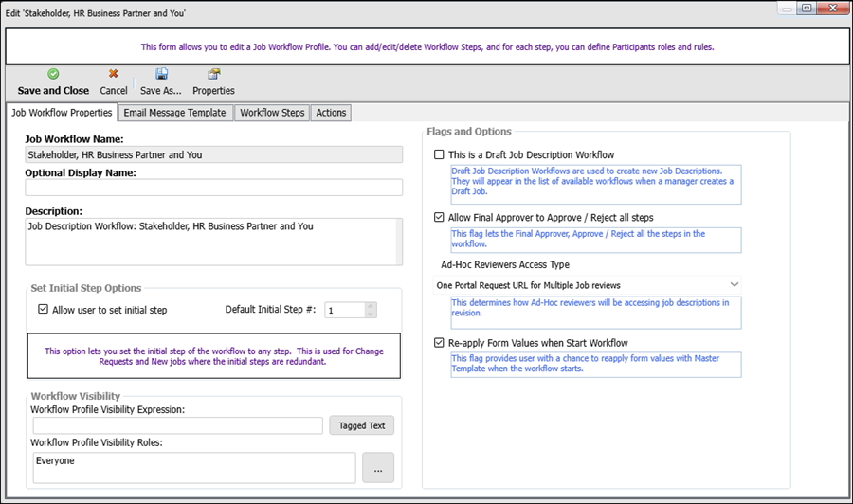
Task: Click the green Save and Close icon
Action: pyautogui.click(x=53, y=74)
